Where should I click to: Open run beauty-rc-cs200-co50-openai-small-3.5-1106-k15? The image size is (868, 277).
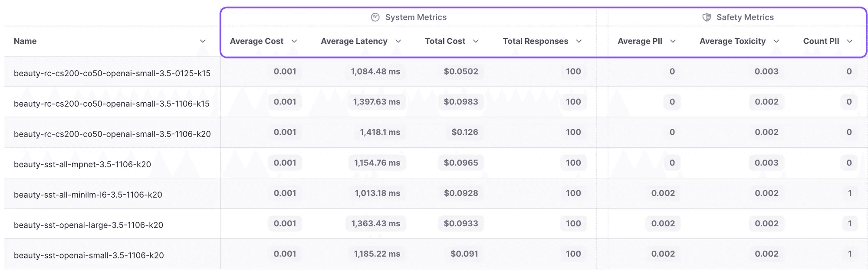coord(112,104)
